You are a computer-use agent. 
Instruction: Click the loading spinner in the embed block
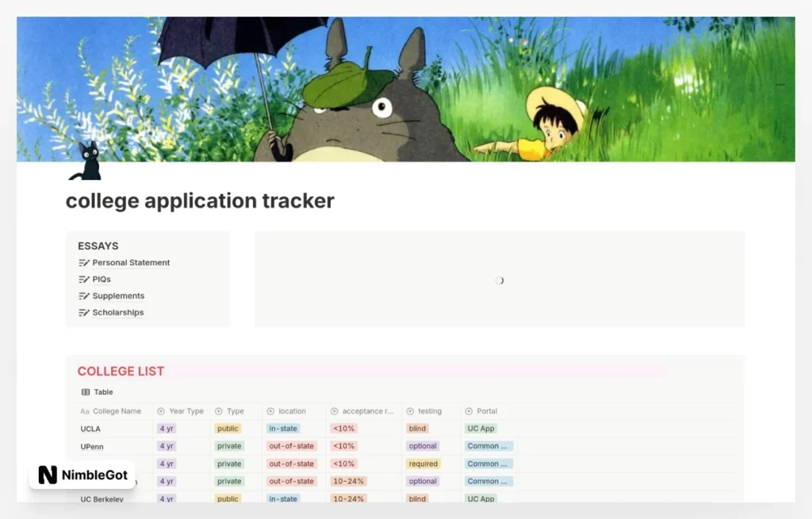500,280
